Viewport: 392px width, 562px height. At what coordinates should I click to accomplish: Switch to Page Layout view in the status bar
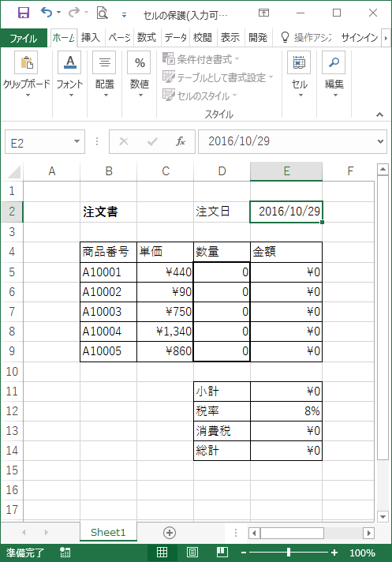pos(192,553)
